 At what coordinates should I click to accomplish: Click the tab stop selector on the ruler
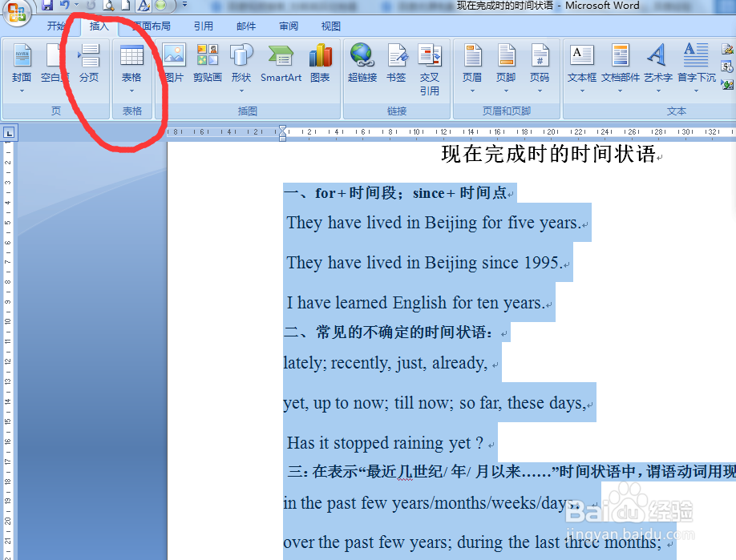10,132
